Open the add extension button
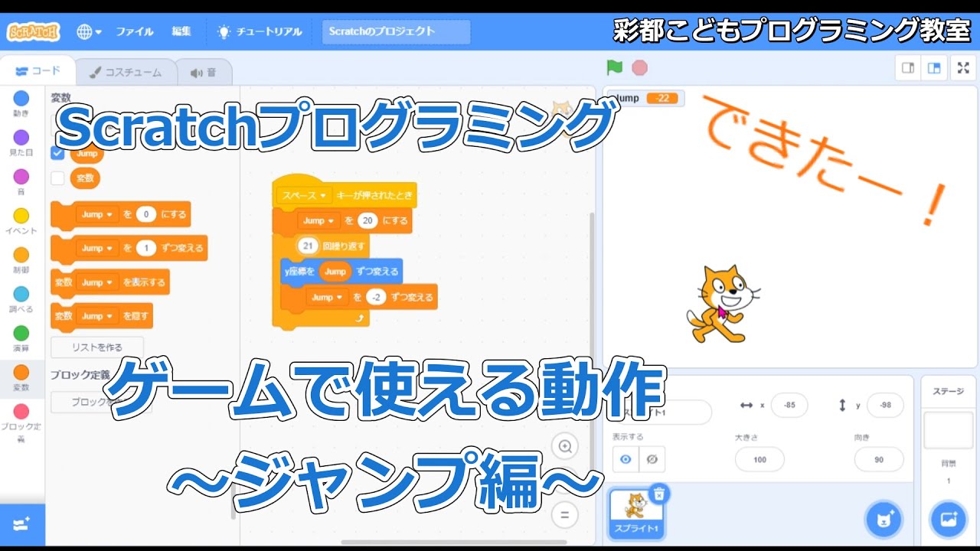This screenshot has height=551, width=980. click(x=21, y=525)
